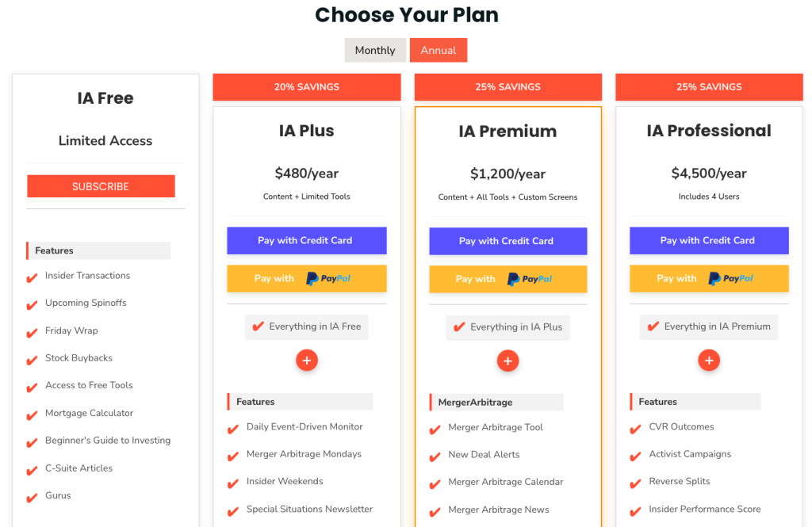
Task: Click the Everythig in IA Premium badge
Action: click(708, 327)
